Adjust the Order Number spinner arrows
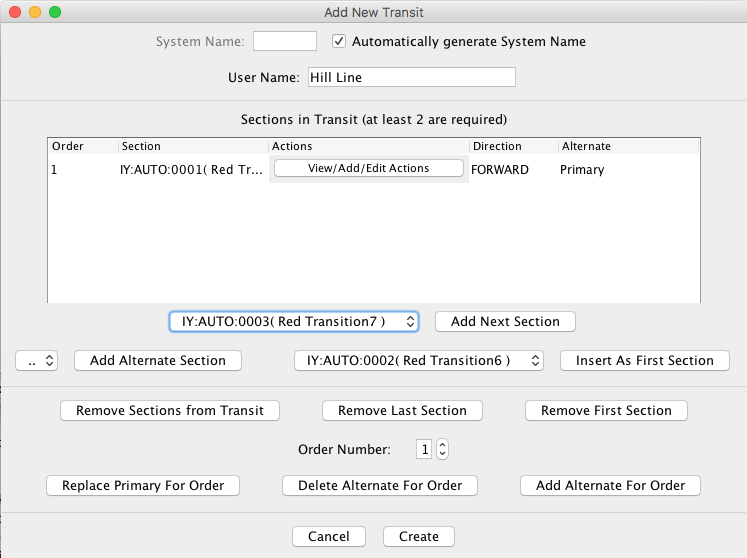 pyautogui.click(x=443, y=450)
